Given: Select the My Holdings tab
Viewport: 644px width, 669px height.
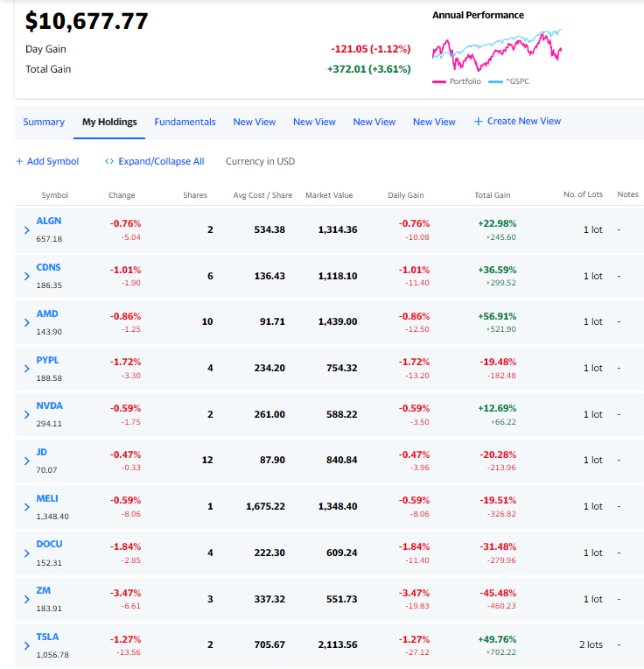Looking at the screenshot, I should click(109, 122).
